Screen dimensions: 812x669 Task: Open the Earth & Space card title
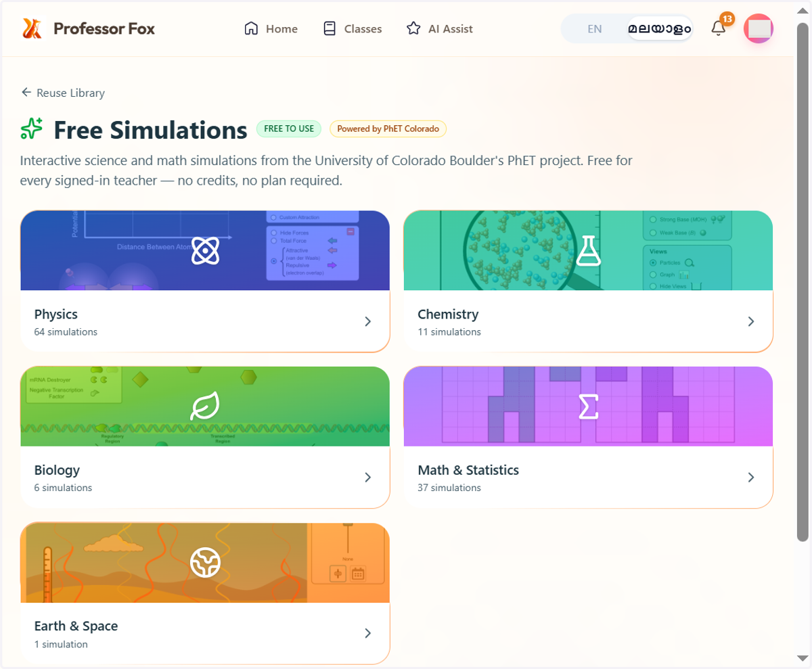tap(76, 626)
